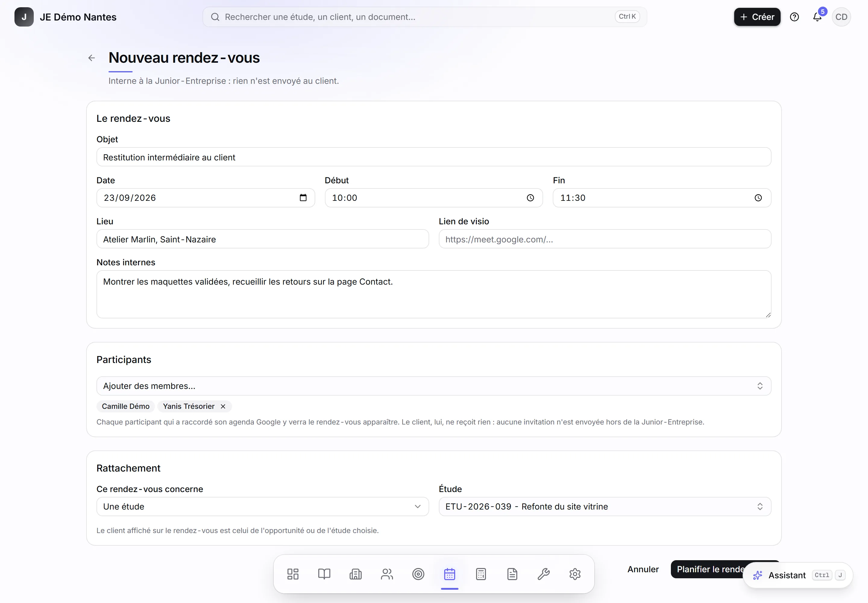Open the Ce rendez-vous concerne dropdown
868x603 pixels.
click(x=263, y=507)
